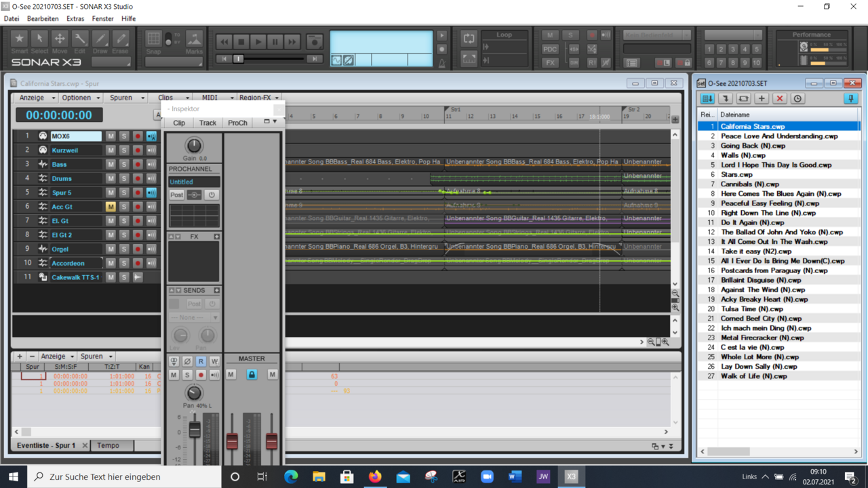Open the Kein Bedienfeld dropdown

(x=657, y=35)
